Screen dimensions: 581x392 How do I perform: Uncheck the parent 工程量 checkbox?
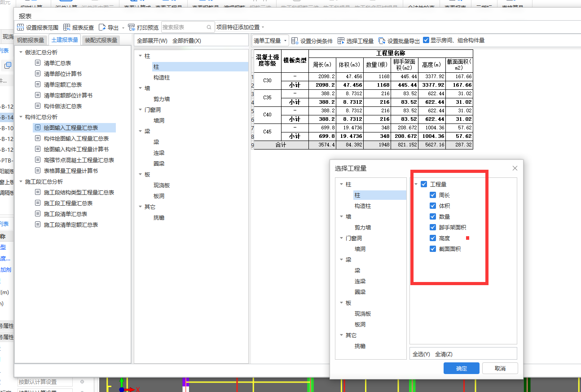[424, 184]
